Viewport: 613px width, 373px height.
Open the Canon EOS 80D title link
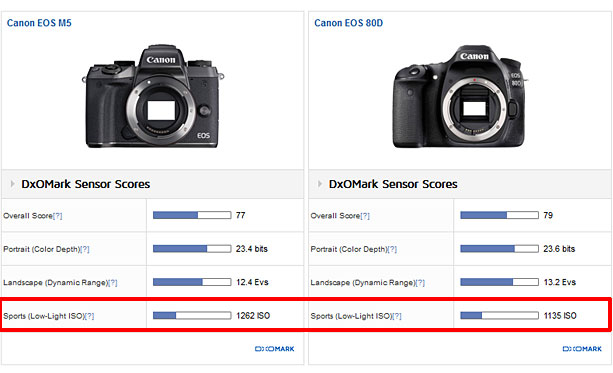348,23
